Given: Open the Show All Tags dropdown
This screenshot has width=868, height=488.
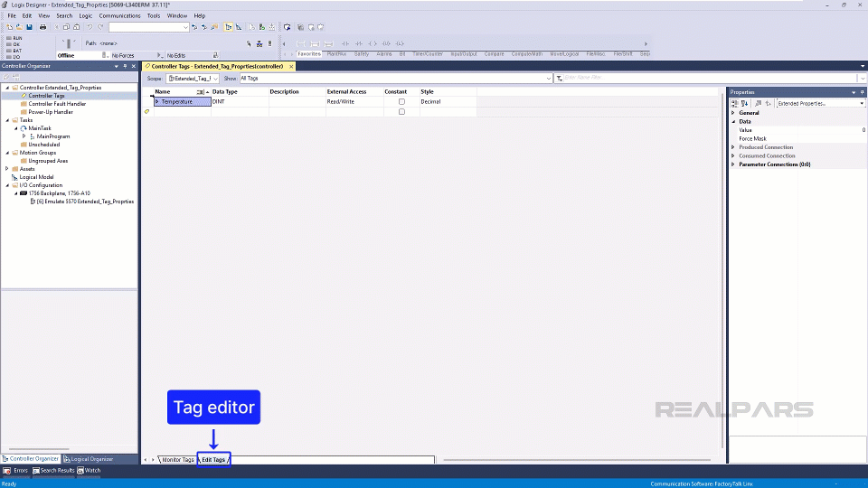Looking at the screenshot, I should pyautogui.click(x=549, y=79).
